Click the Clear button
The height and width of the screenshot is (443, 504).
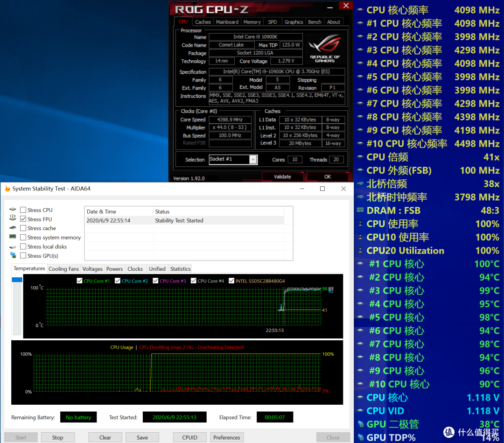tap(105, 437)
